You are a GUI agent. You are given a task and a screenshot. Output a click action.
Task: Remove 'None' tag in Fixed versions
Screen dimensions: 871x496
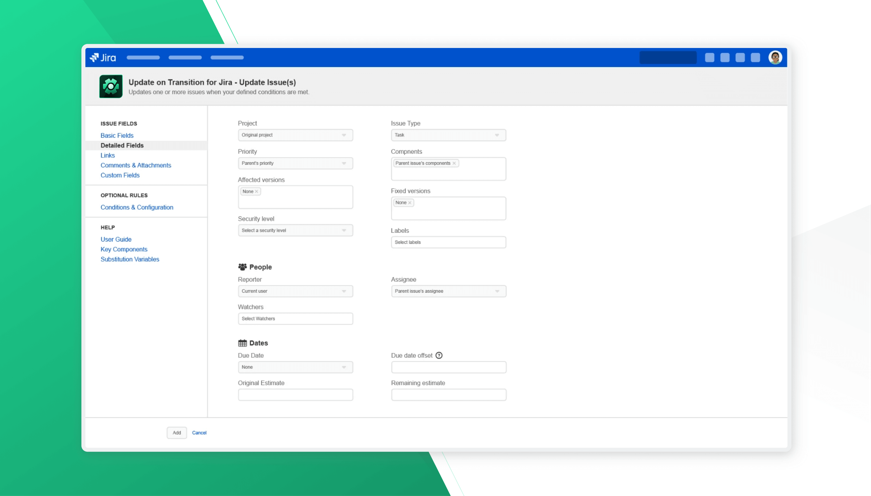410,203
